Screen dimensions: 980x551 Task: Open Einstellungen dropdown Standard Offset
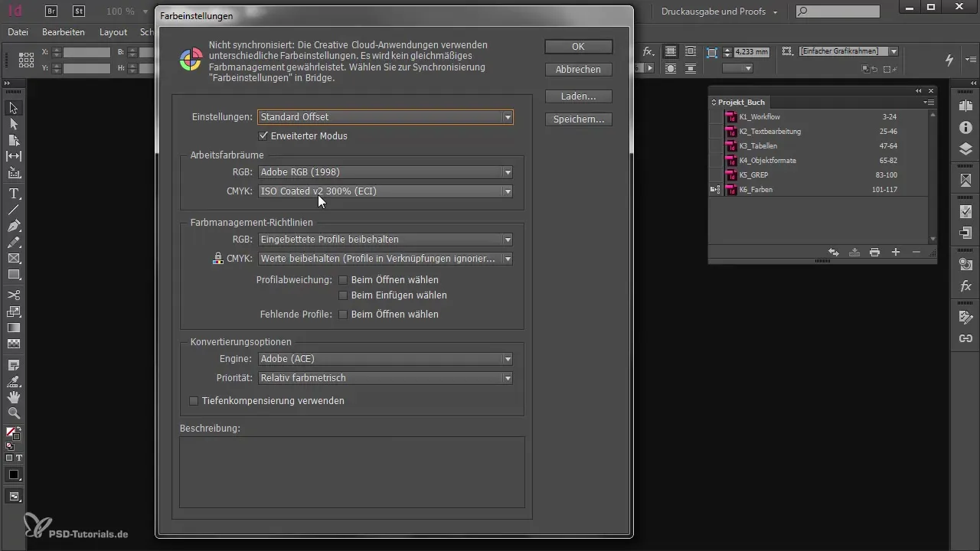pos(385,117)
